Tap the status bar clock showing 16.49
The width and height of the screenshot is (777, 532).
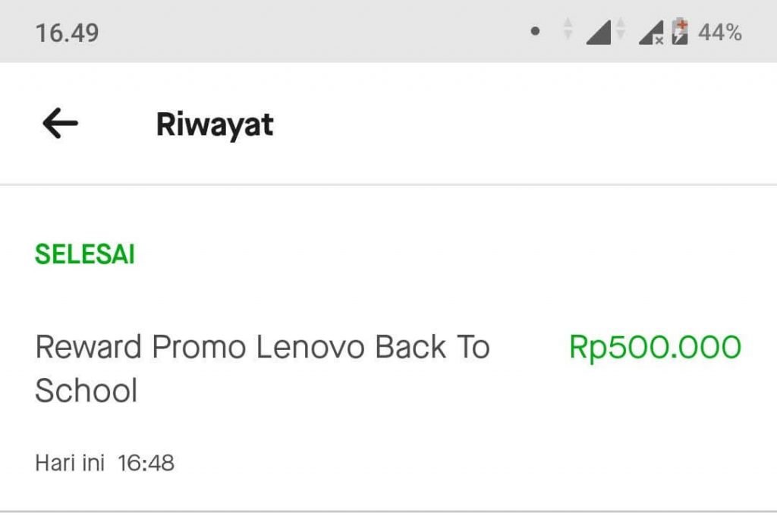(67, 33)
